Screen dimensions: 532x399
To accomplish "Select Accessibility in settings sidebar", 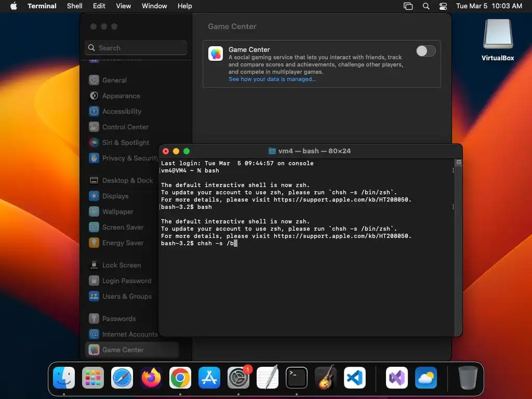I will (131, 111).
